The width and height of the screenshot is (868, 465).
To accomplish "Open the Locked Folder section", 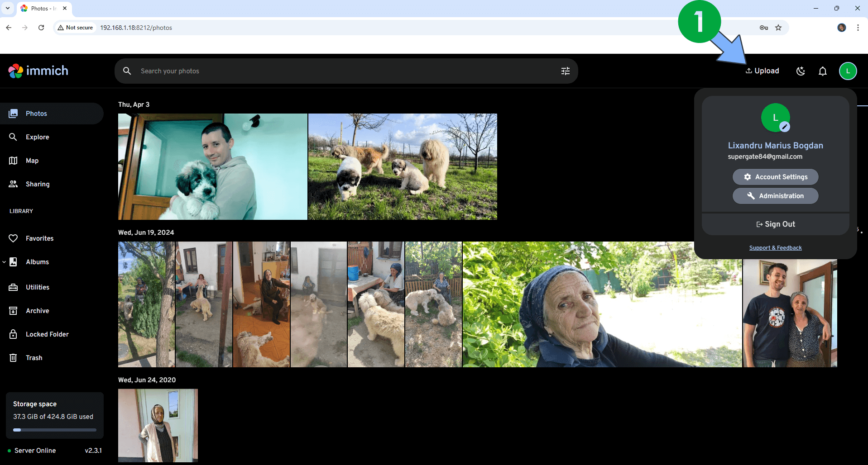I will (x=47, y=334).
